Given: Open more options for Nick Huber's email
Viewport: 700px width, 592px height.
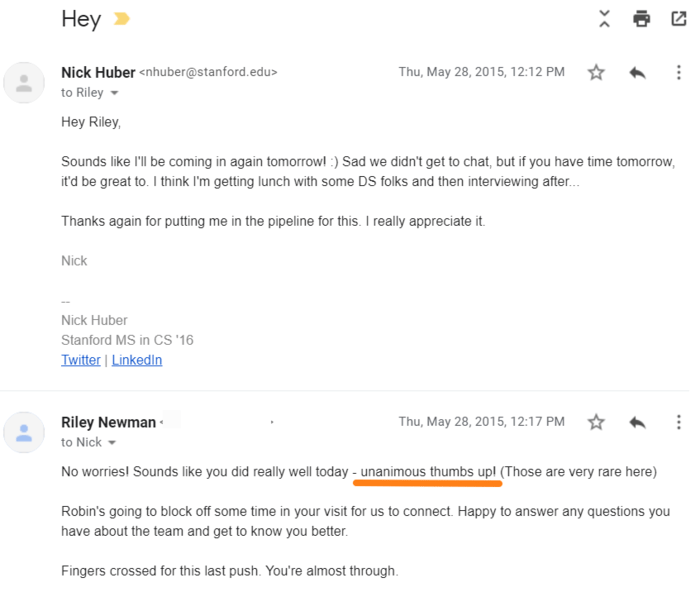Looking at the screenshot, I should (x=679, y=72).
